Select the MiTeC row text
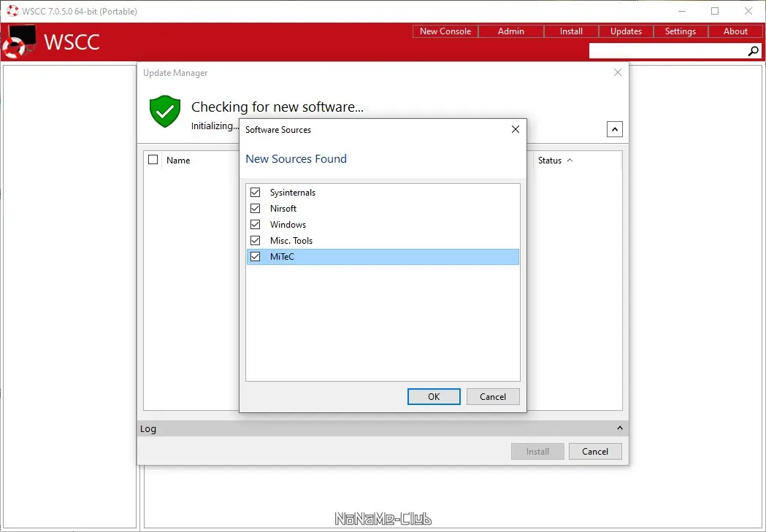The width and height of the screenshot is (766, 532). pyautogui.click(x=282, y=257)
